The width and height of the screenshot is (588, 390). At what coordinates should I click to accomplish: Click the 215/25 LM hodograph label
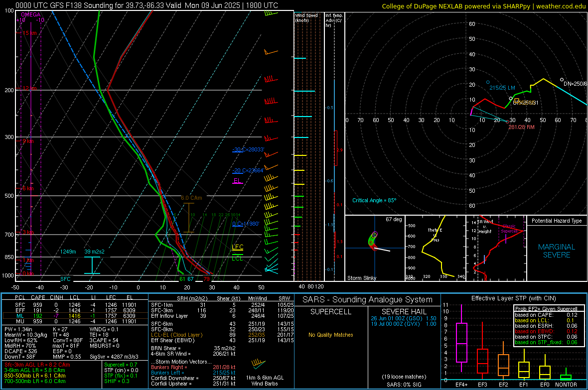pyautogui.click(x=502, y=88)
